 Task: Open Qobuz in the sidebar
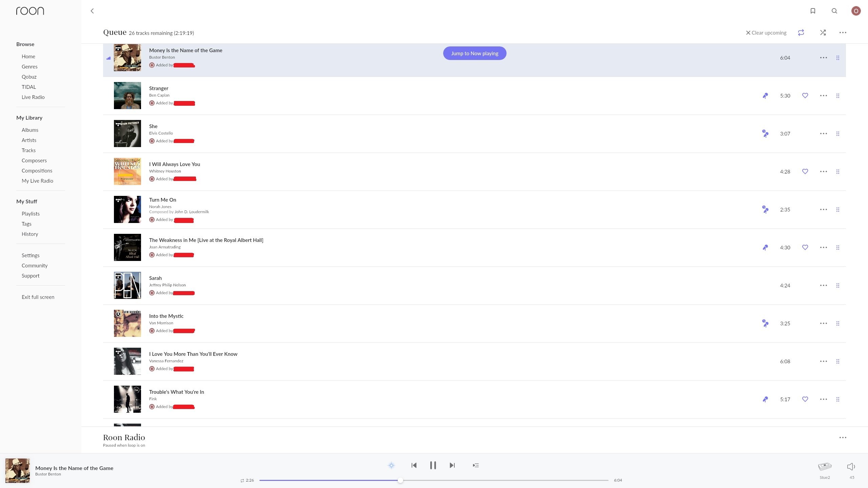click(29, 77)
